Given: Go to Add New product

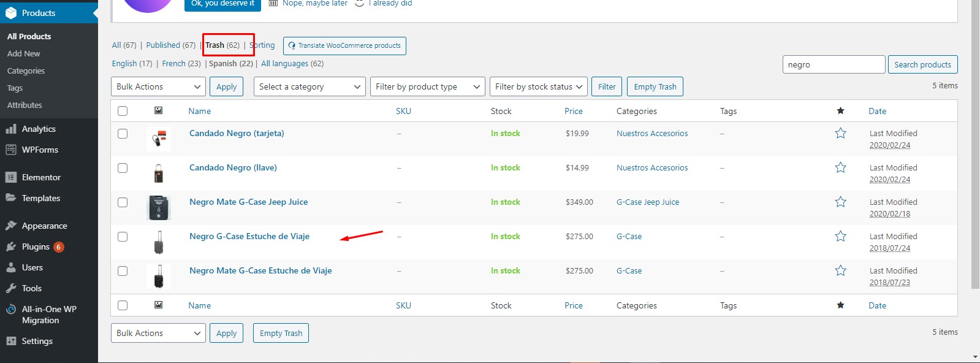Looking at the screenshot, I should click(x=24, y=53).
